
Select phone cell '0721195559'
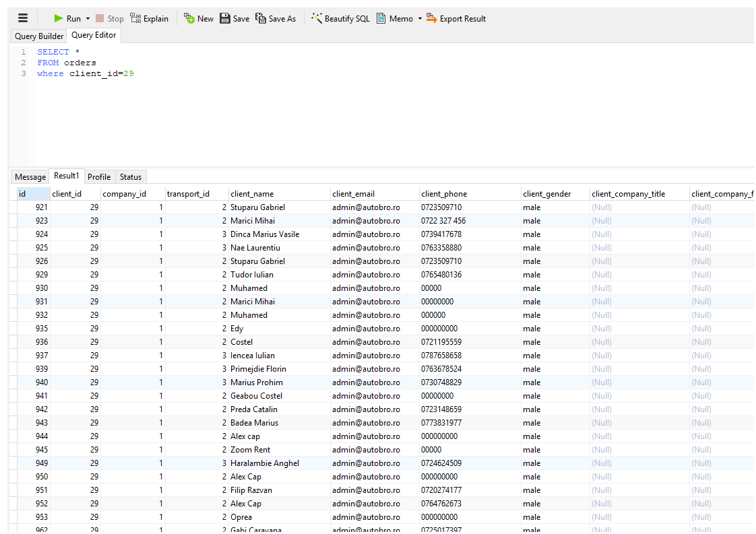click(470, 342)
